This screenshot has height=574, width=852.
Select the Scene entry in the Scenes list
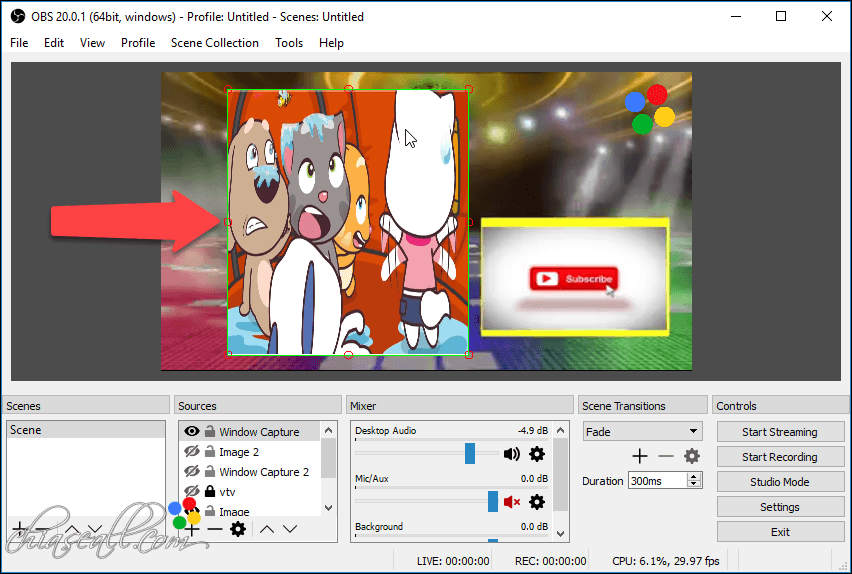tap(86, 429)
